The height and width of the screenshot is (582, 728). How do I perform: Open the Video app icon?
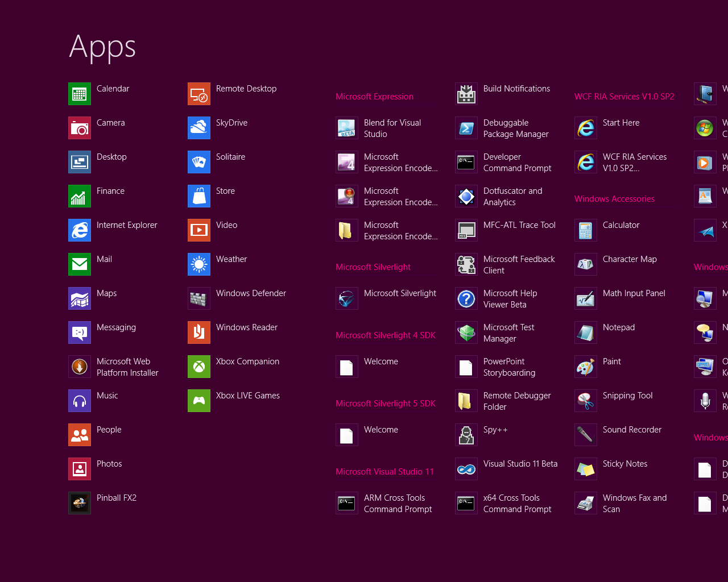click(199, 230)
